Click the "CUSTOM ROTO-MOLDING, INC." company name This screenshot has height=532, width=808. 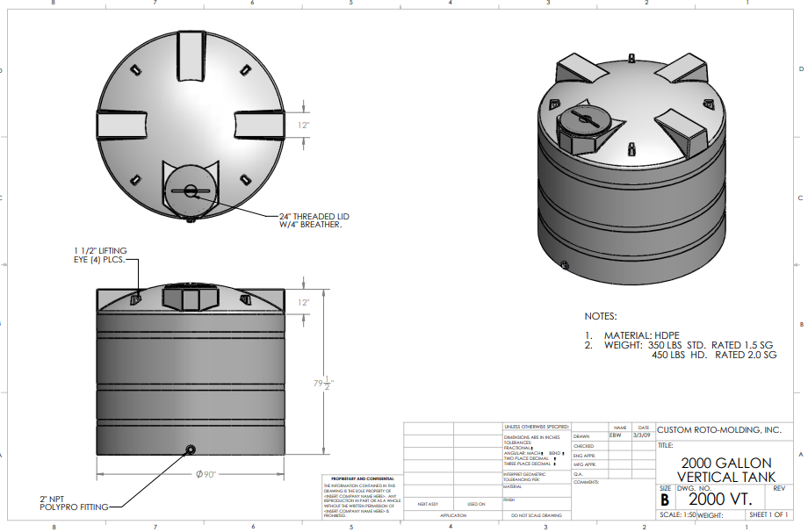click(x=718, y=430)
